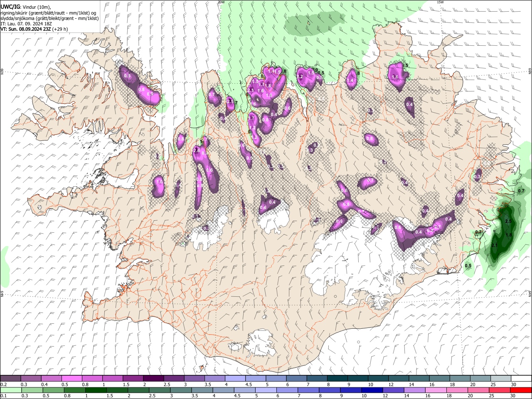The width and height of the screenshot is (532, 399).
Task: Click the isolated '0.5' rain value on the southeast coast
Action: pos(468,266)
